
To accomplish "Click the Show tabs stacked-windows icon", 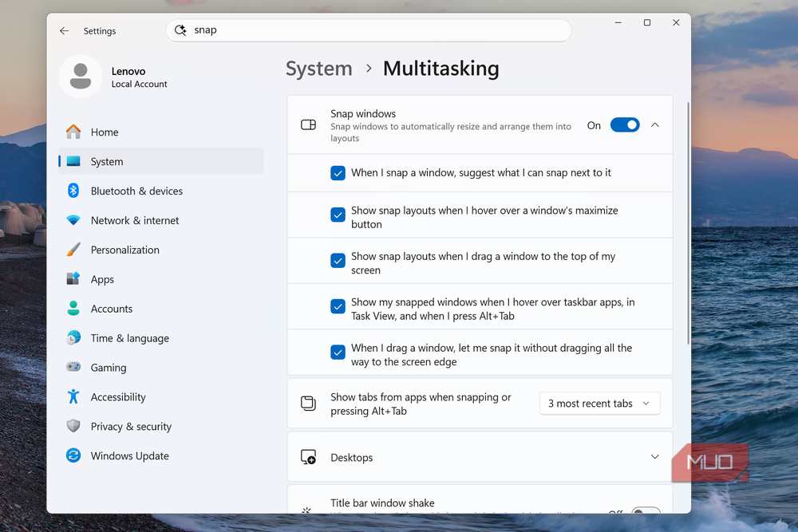I will coord(308,404).
